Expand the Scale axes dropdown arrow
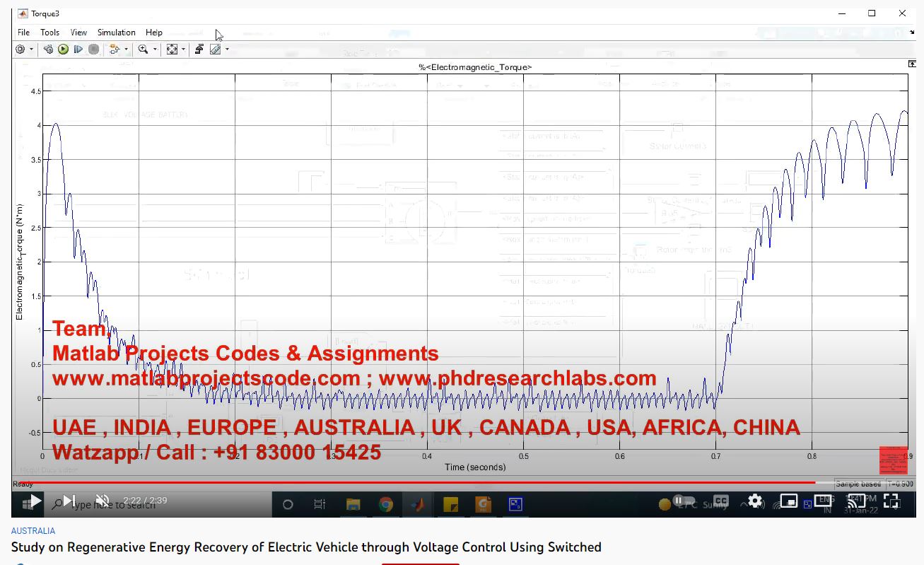924x565 pixels. [183, 49]
